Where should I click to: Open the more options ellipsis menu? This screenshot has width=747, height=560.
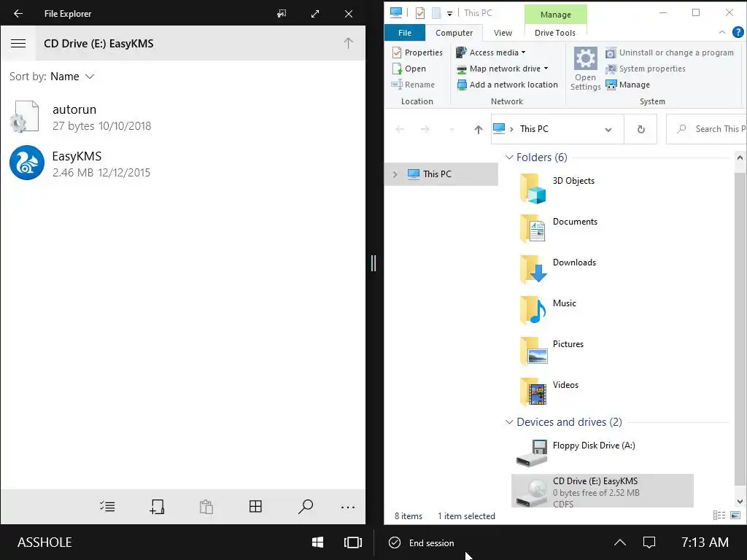pyautogui.click(x=348, y=507)
